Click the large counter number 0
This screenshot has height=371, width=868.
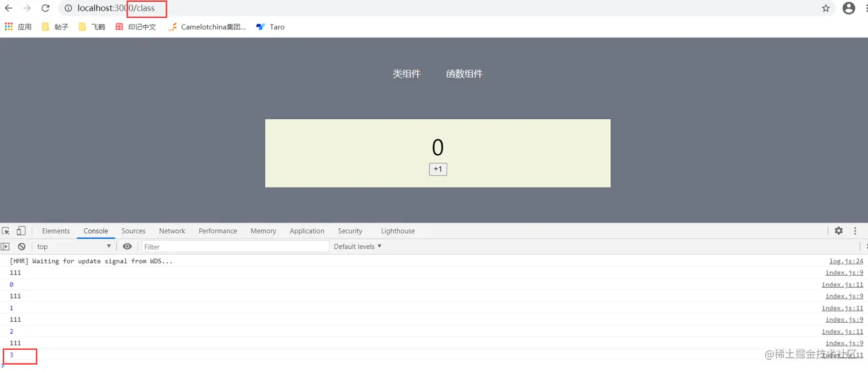click(437, 148)
